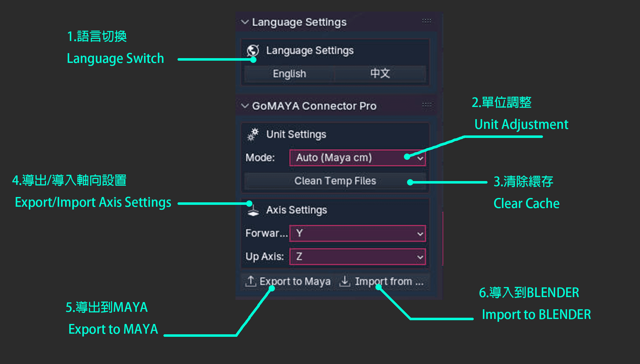This screenshot has width=640, height=364.
Task: Click the axis icon beside Axis Settings
Action: click(x=253, y=210)
